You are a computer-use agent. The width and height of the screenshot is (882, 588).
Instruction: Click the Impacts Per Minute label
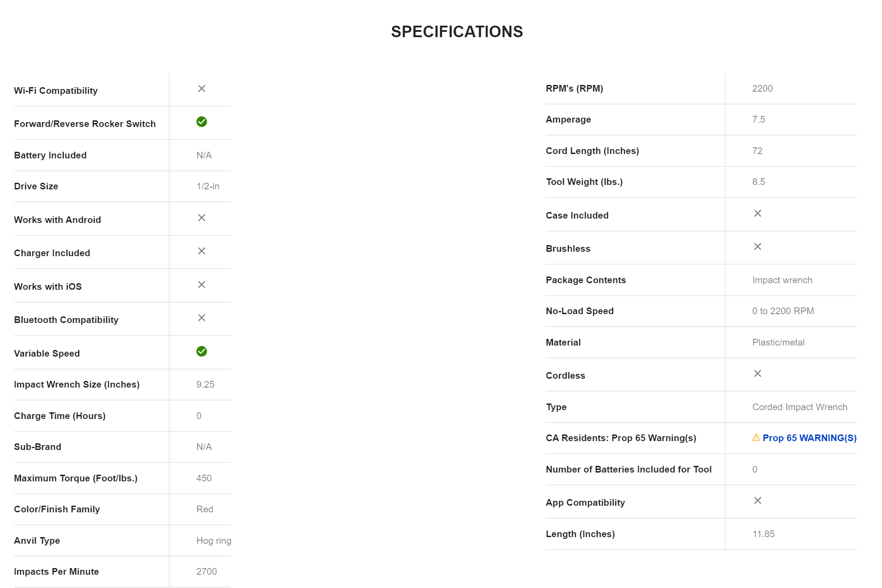56,572
